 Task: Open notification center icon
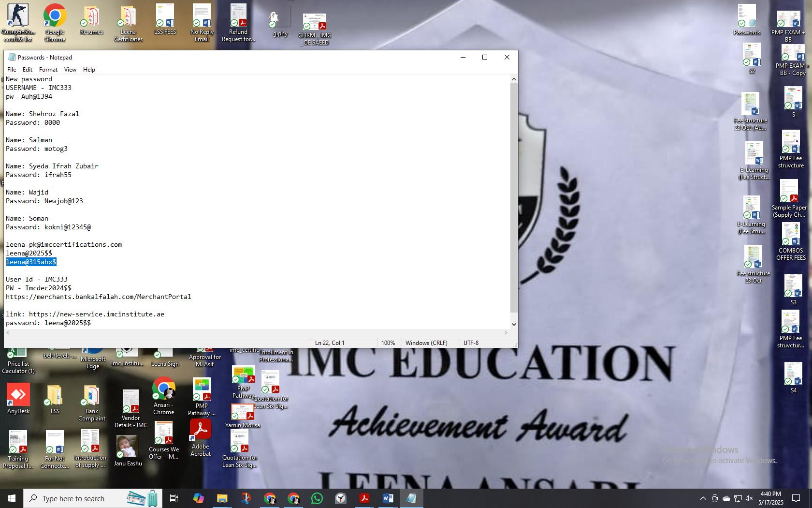coord(796,498)
